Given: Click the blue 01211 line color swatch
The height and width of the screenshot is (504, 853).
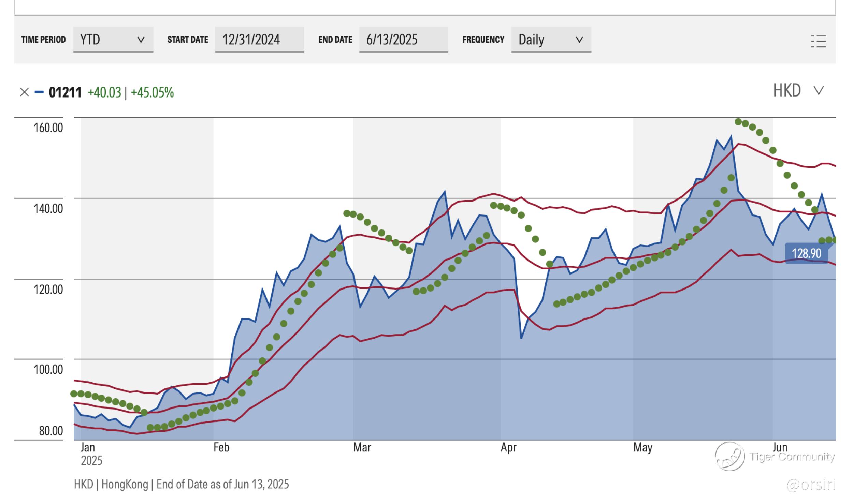Looking at the screenshot, I should pos(39,92).
